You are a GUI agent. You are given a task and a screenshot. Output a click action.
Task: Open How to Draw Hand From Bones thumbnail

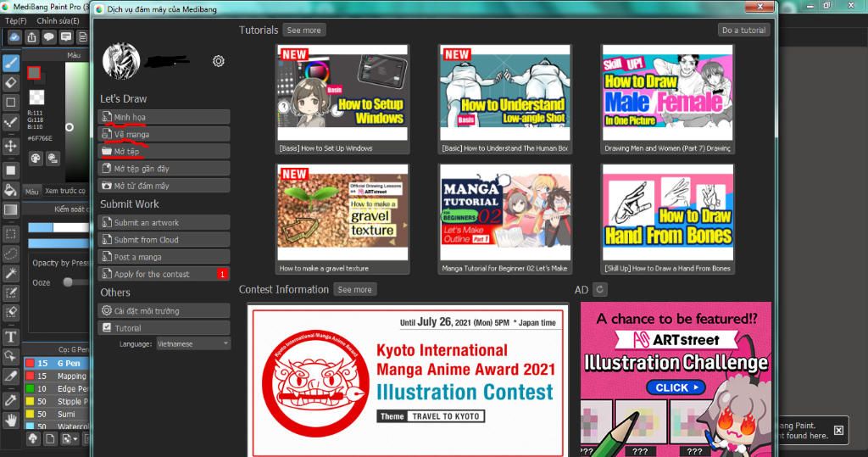[668, 212]
